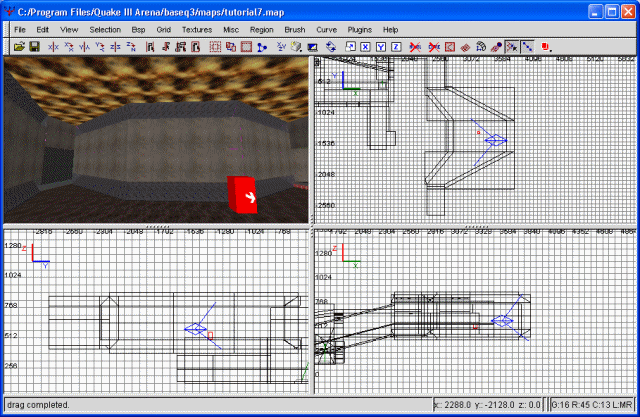Image resolution: width=640 pixels, height=417 pixels.
Task: Open the File menu
Action: [x=20, y=29]
